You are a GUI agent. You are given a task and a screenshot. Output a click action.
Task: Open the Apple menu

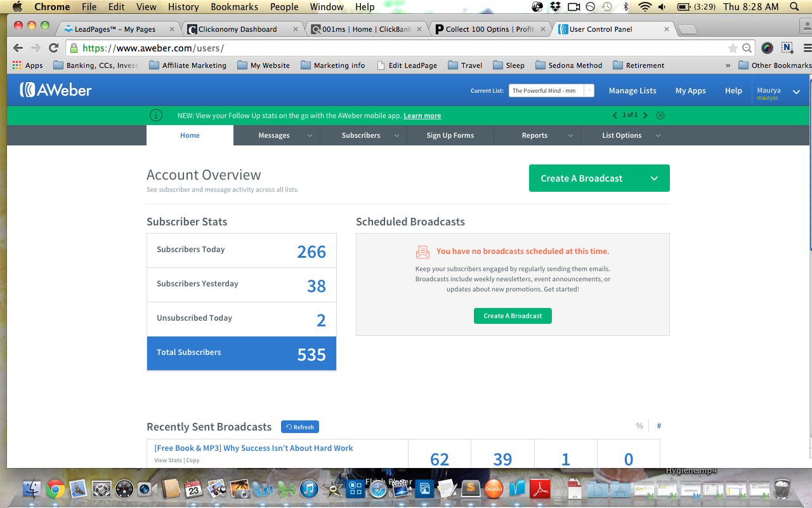17,7
